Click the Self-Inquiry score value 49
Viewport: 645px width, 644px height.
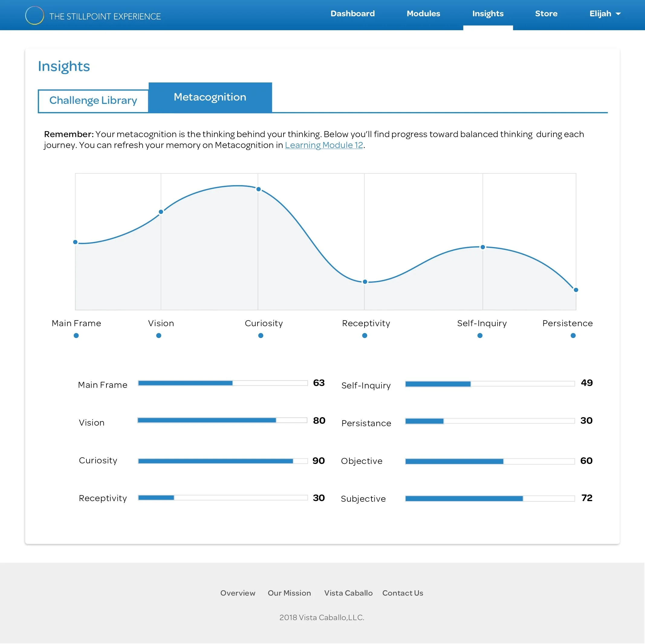(x=587, y=383)
